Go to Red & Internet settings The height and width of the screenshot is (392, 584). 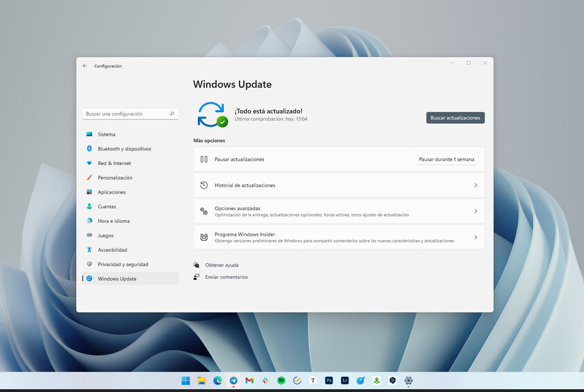(x=130, y=163)
